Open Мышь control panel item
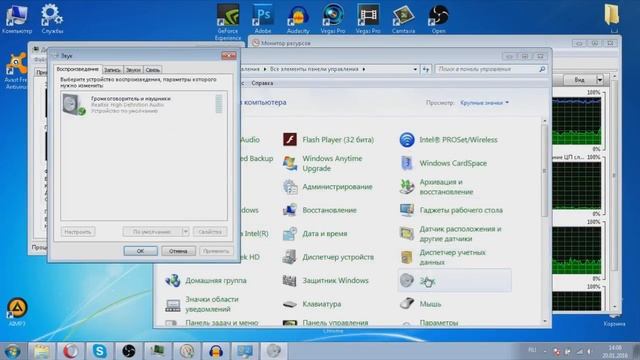 pos(420,304)
